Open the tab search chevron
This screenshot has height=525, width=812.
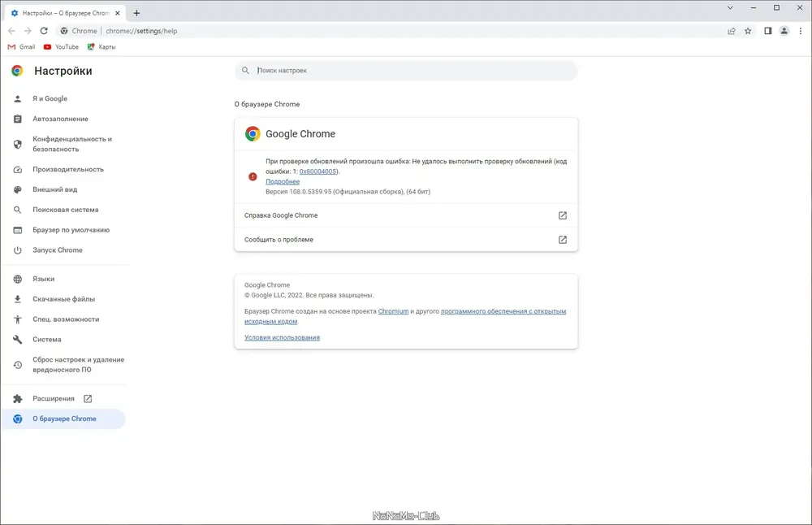(x=730, y=8)
